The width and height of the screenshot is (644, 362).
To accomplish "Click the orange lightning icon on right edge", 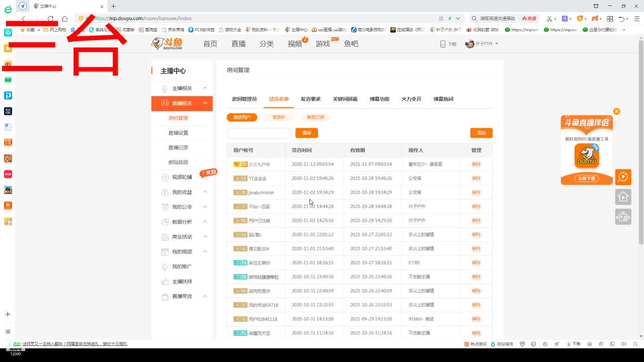I will click(623, 176).
